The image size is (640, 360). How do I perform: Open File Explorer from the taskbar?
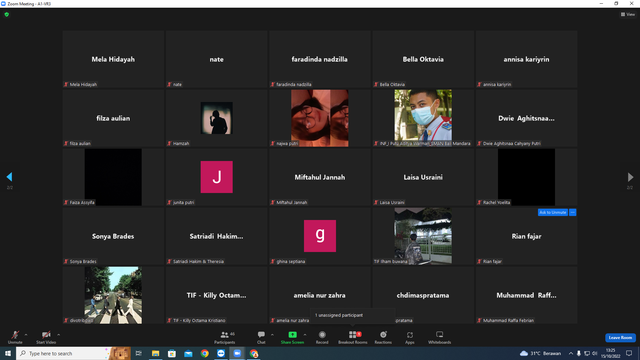(x=156, y=353)
